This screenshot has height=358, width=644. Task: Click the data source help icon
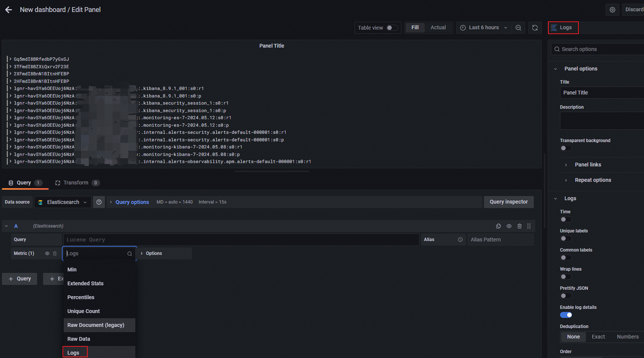click(x=99, y=202)
